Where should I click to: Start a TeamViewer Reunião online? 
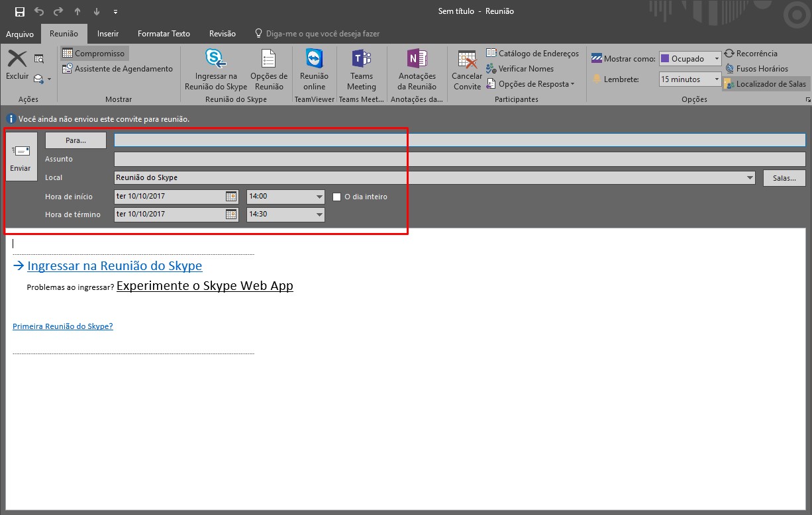314,70
